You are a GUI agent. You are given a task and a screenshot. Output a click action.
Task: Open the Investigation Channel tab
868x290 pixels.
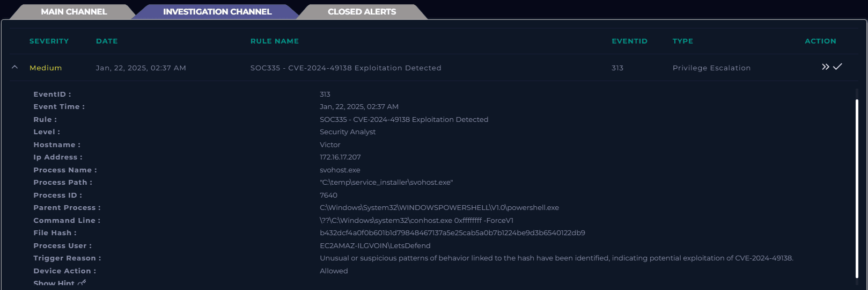[217, 12]
